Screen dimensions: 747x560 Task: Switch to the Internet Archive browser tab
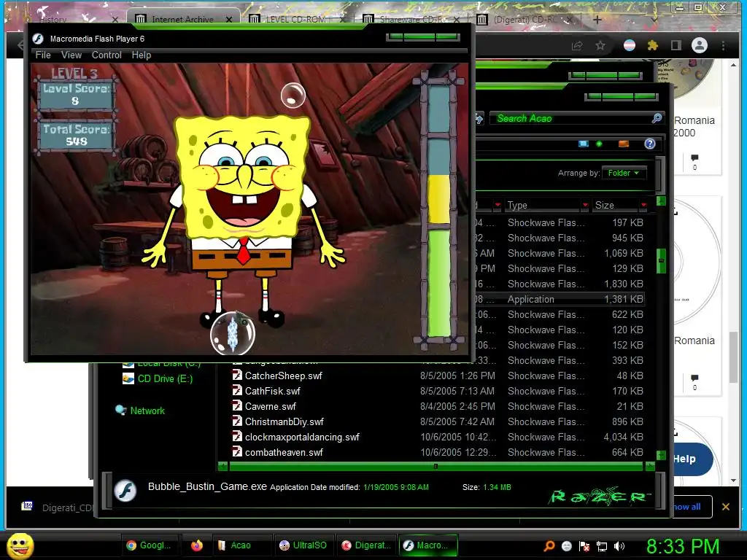(182, 19)
